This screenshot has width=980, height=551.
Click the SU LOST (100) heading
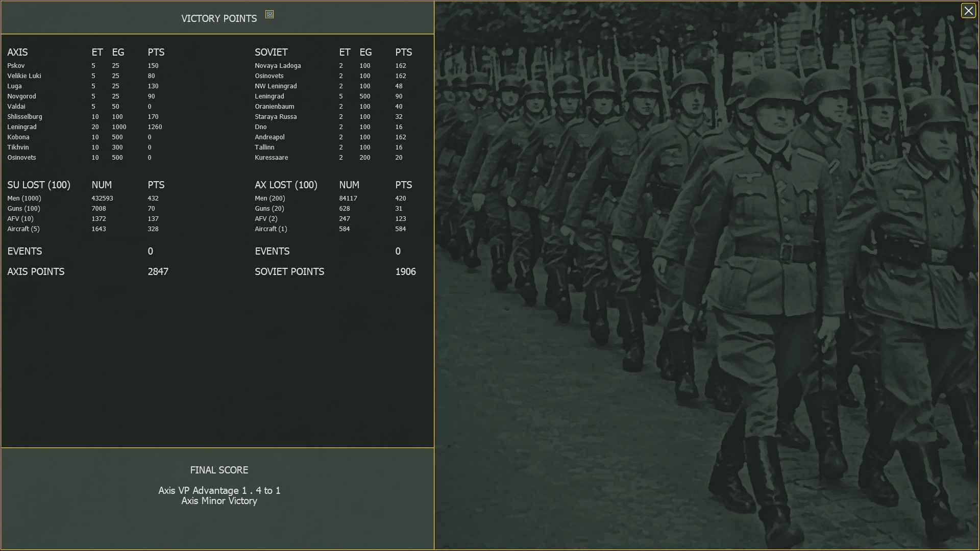pyautogui.click(x=39, y=185)
